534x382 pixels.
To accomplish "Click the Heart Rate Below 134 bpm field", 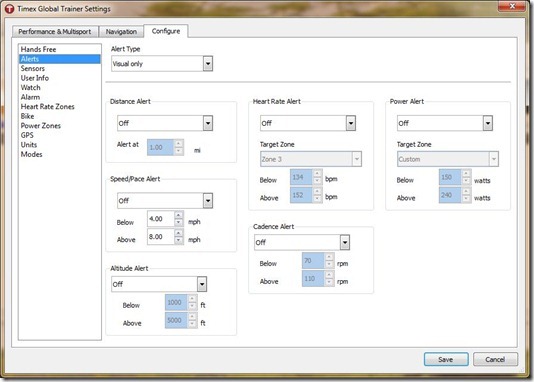I will 301,177.
